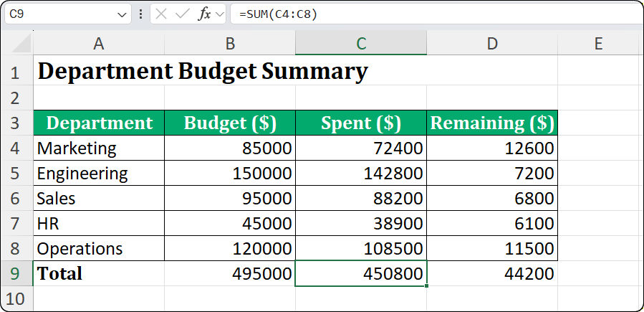Select column B header
Viewport: 644px width, 312px height.
(230, 44)
